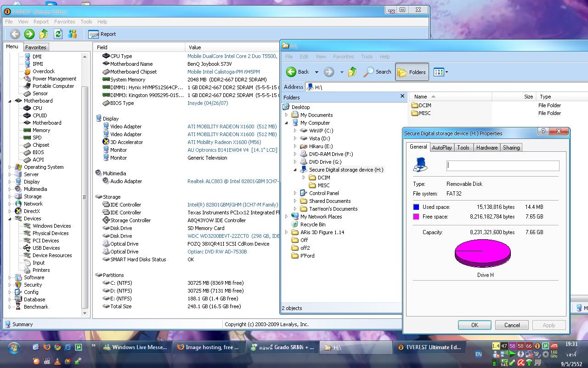Open the Windows Start orb
The height and width of the screenshot is (368, 588).
click(14, 348)
